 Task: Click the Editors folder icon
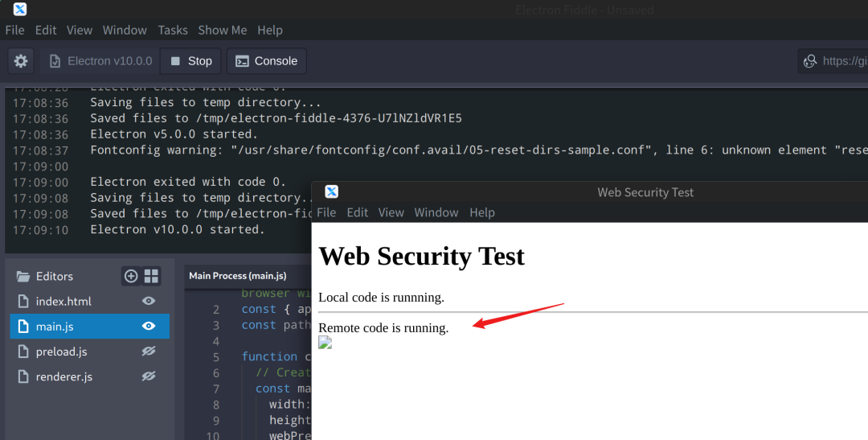(x=23, y=276)
